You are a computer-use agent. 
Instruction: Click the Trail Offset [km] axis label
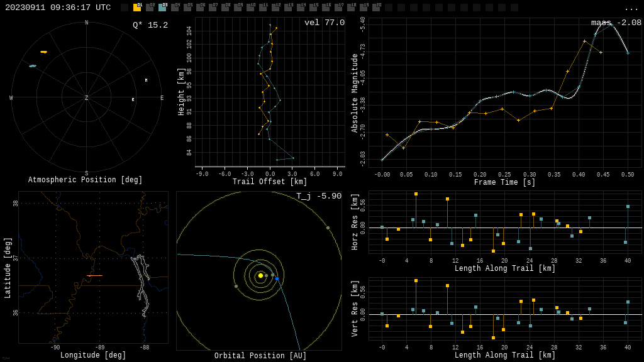[x=270, y=182]
